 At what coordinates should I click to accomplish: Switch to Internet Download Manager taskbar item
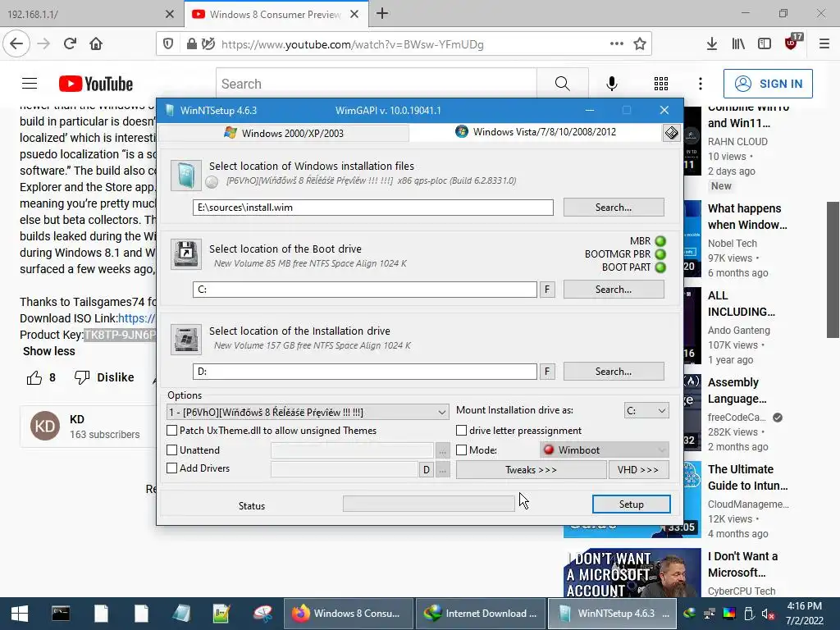pos(481,614)
